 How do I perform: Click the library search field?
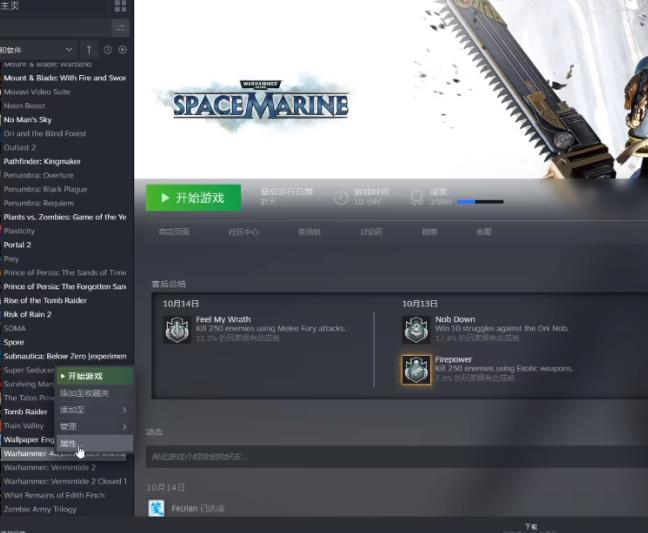(x=55, y=28)
